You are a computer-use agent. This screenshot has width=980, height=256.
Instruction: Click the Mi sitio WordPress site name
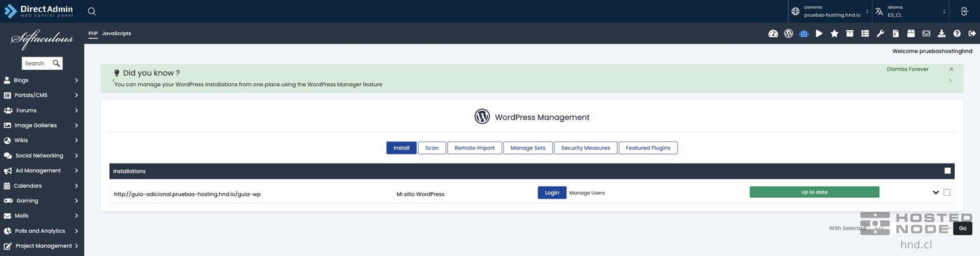(420, 194)
